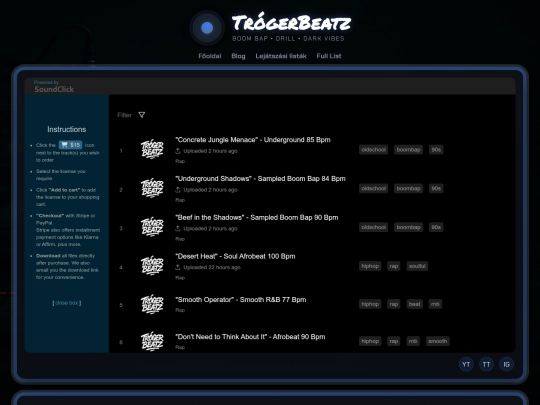Image resolution: width=540 pixels, height=405 pixels.
Task: Click hiphop tag on Desert Heat
Action: [370, 266]
